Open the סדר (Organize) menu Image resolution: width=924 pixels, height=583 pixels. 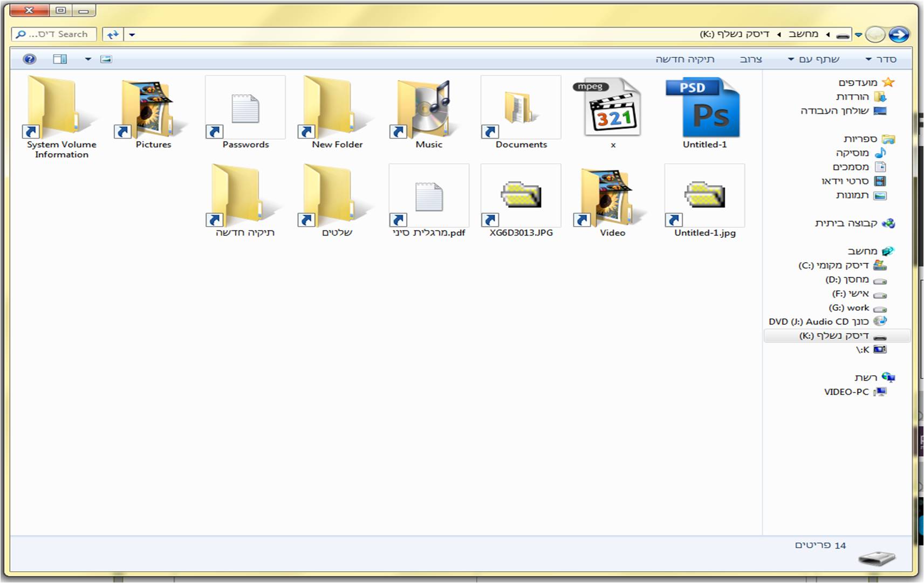(881, 59)
